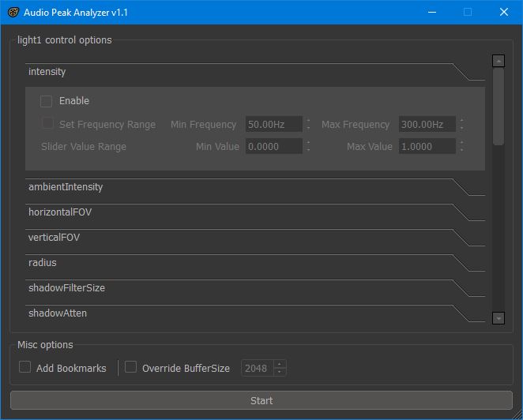Click the Max Frequency 300.00Hz field
This screenshot has width=523, height=420.
coord(427,125)
